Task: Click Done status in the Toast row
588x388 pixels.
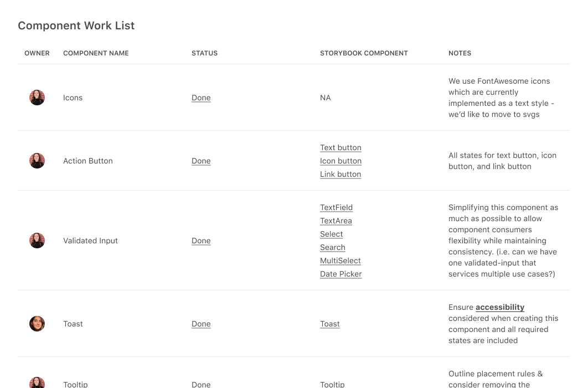Action: (x=201, y=324)
